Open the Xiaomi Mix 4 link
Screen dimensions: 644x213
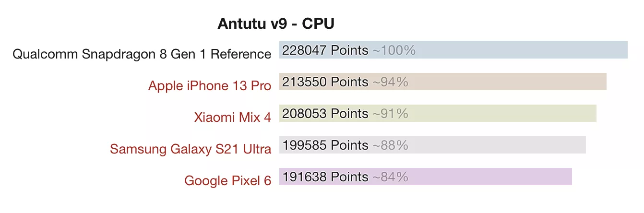233,117
